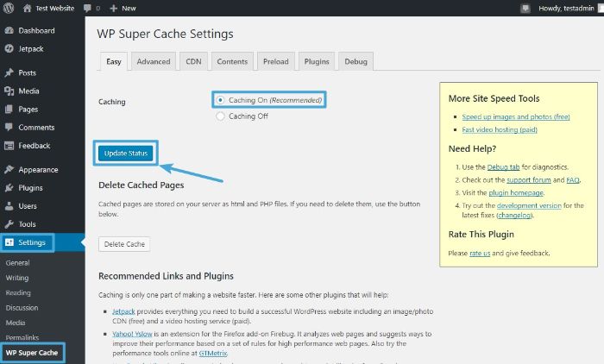
Task: Click Test Website in the admin bar
Action: (x=54, y=8)
